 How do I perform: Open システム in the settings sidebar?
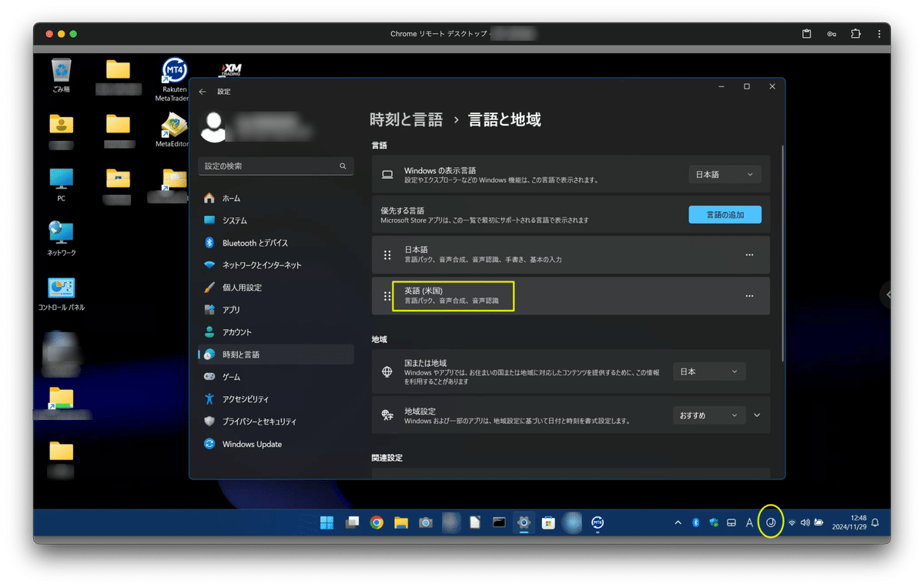(276, 220)
